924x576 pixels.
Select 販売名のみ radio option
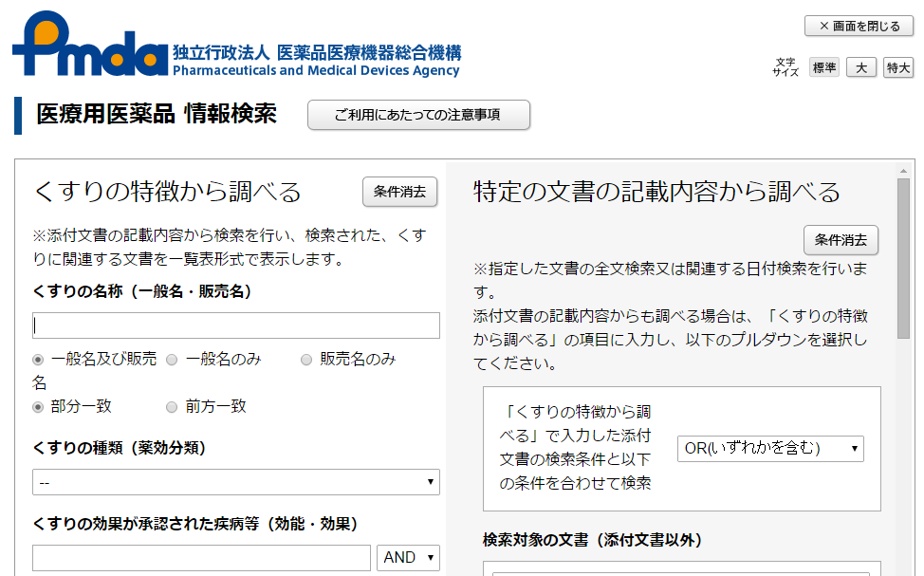click(306, 360)
